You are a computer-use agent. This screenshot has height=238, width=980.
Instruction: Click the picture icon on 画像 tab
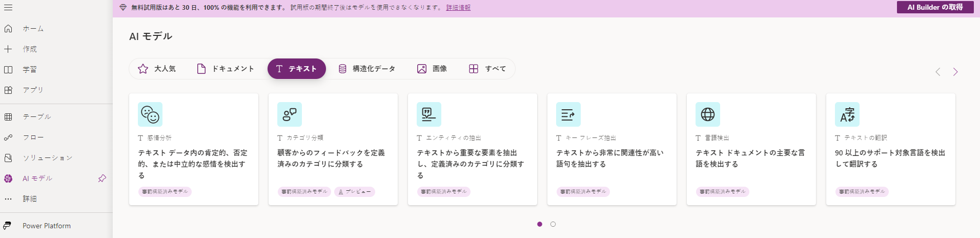422,69
